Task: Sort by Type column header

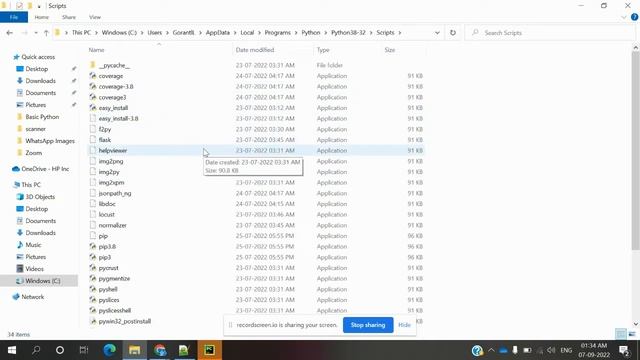Action: click(x=323, y=50)
